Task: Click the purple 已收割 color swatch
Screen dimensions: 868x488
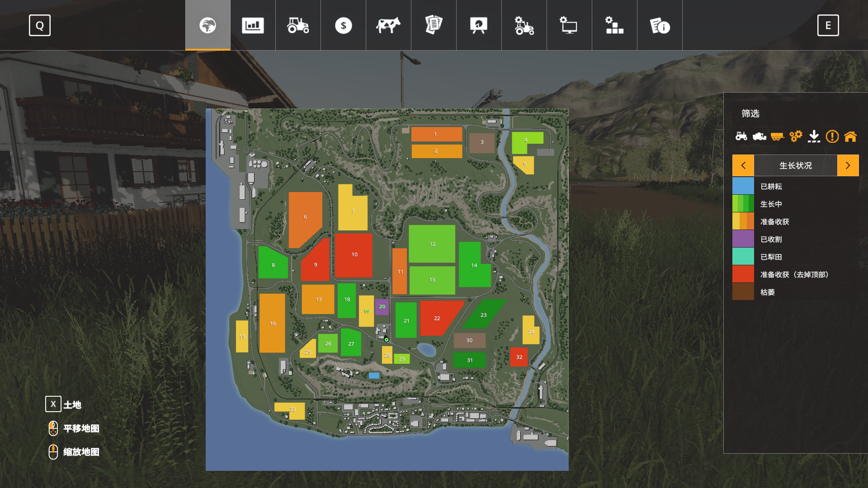Action: click(x=743, y=239)
